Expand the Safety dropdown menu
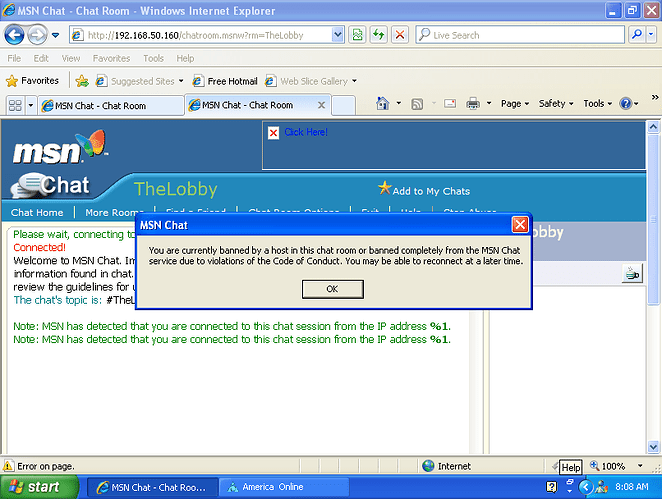Viewport: 662px width, 499px height. tap(556, 104)
